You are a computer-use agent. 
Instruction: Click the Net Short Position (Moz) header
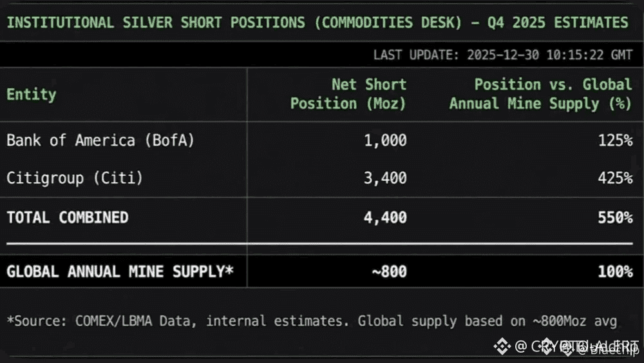(x=348, y=94)
